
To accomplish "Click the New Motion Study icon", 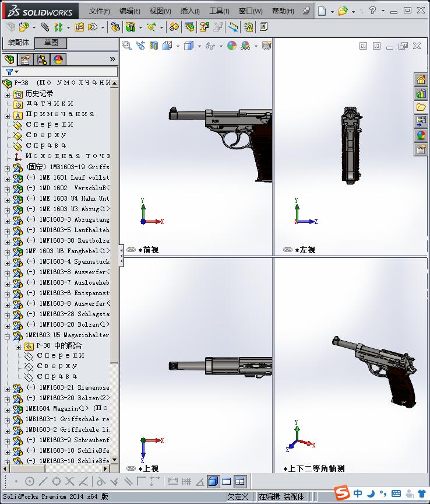I will click(x=174, y=27).
